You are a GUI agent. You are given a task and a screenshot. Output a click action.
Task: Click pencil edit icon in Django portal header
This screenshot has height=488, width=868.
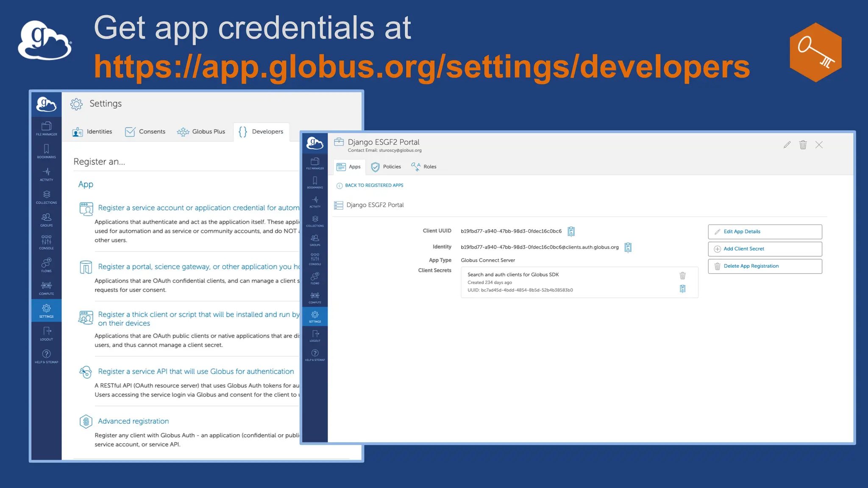pos(787,145)
